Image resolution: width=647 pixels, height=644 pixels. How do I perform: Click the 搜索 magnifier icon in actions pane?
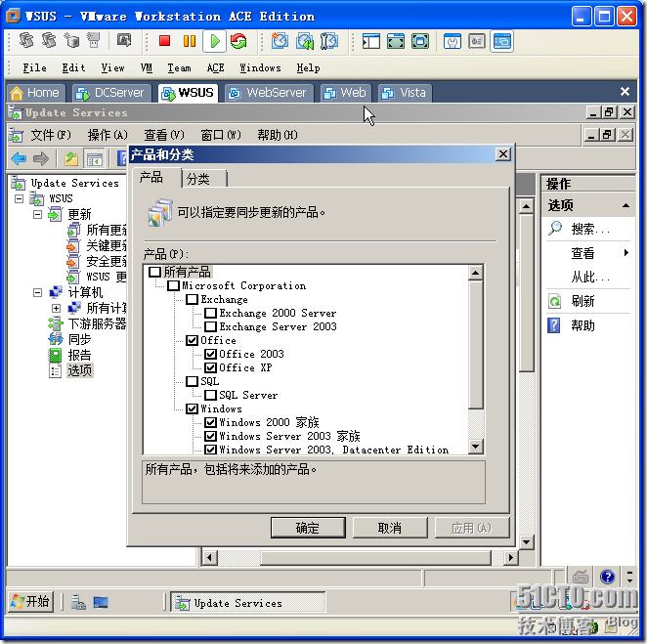[x=555, y=228]
